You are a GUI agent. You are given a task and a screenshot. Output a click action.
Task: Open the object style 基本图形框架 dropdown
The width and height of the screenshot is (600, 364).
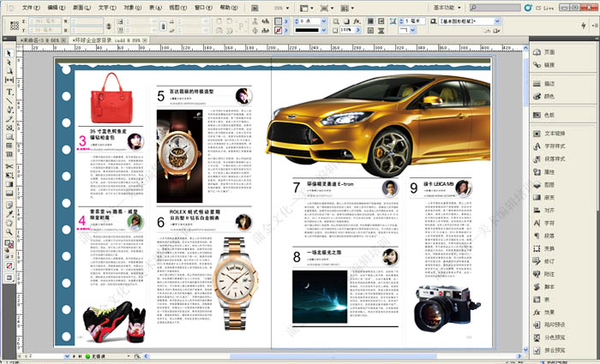point(497,21)
